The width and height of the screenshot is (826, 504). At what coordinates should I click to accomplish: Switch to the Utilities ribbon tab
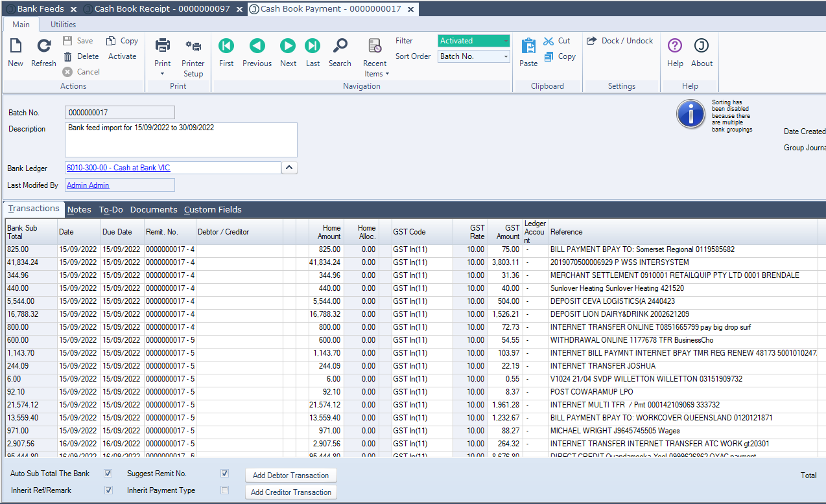pos(63,25)
